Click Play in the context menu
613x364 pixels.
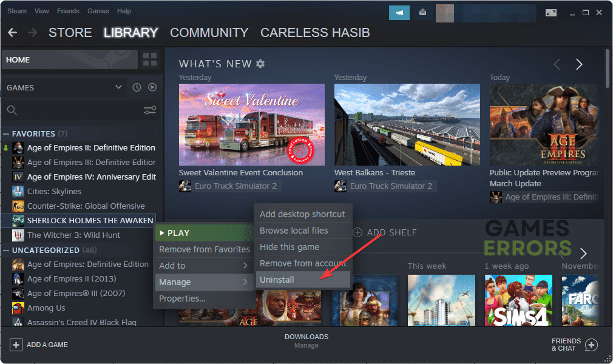pyautogui.click(x=203, y=233)
